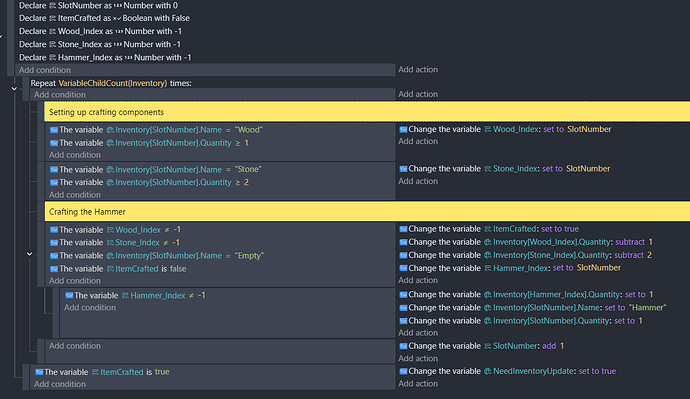Click Add action below Hammer_Index set to SlotNumber
Viewport: 690px width, 399px height.
tap(418, 280)
